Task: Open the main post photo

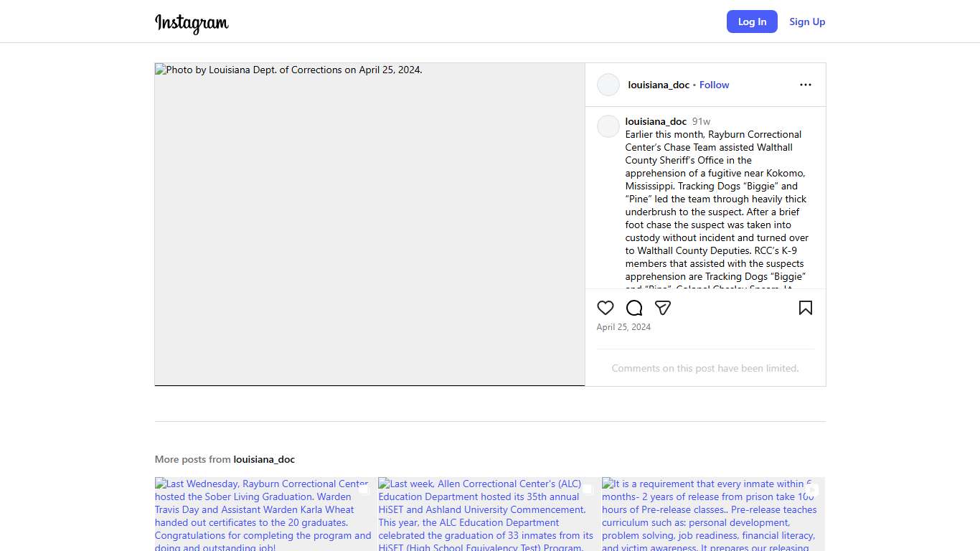Action: (x=369, y=224)
